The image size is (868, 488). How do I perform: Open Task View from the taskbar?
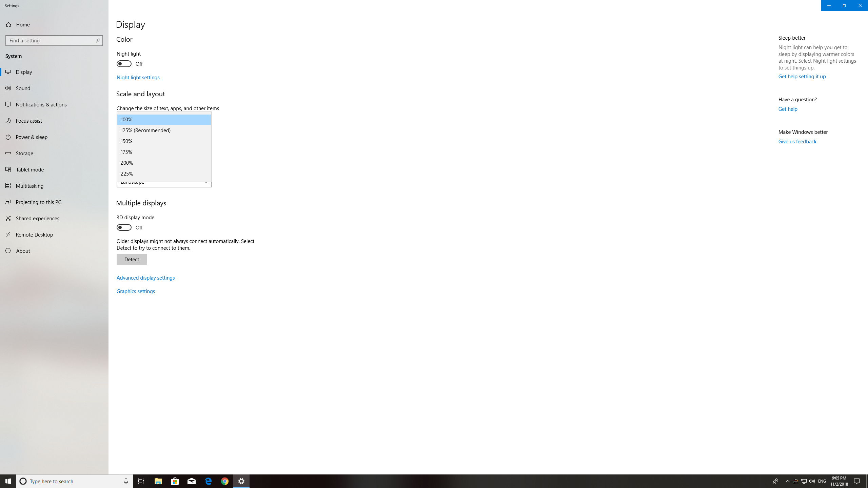click(x=141, y=481)
